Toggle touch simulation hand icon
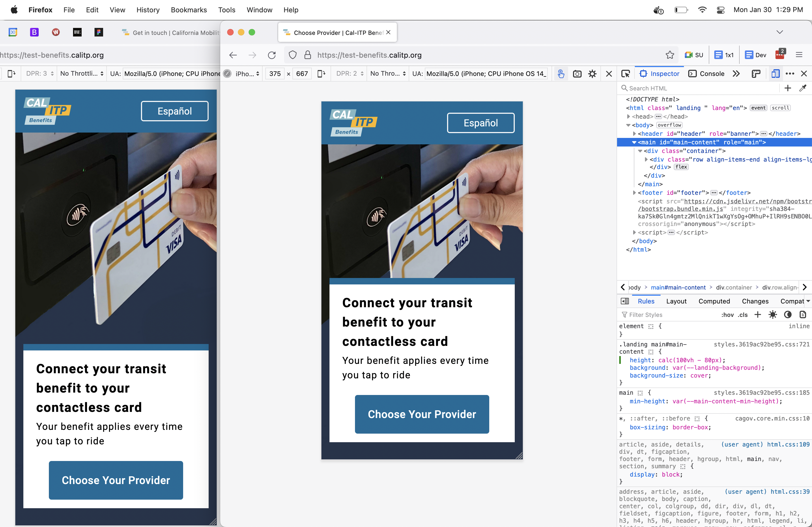 coord(561,74)
